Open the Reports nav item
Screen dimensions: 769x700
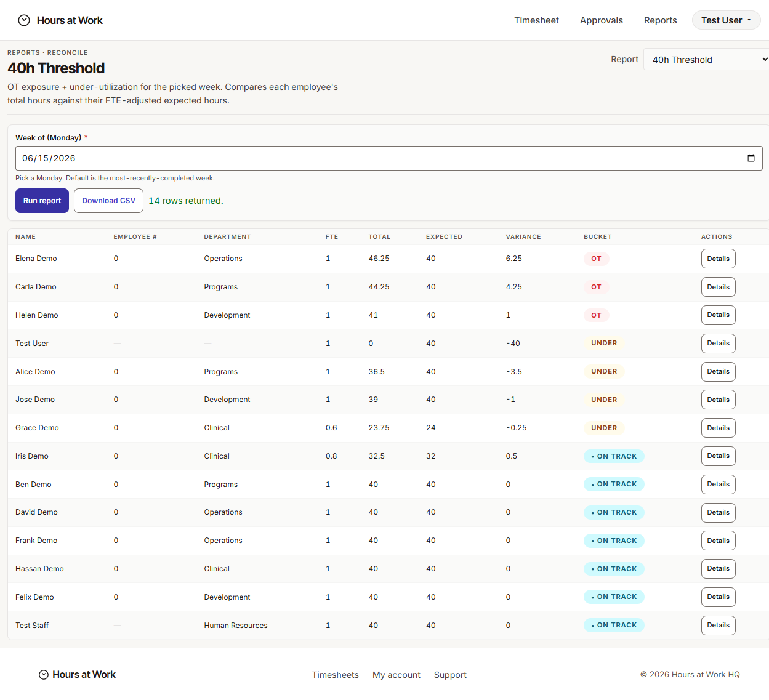tap(660, 20)
